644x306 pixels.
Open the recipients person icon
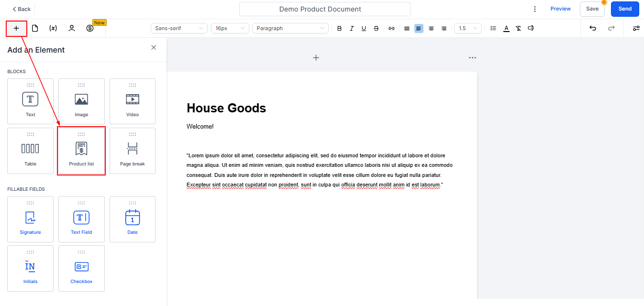72,28
